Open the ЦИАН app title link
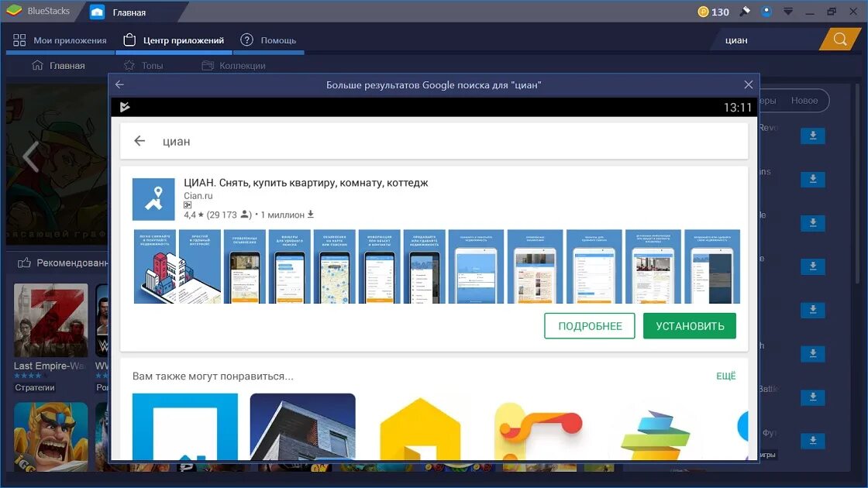This screenshot has width=868, height=488. click(305, 183)
